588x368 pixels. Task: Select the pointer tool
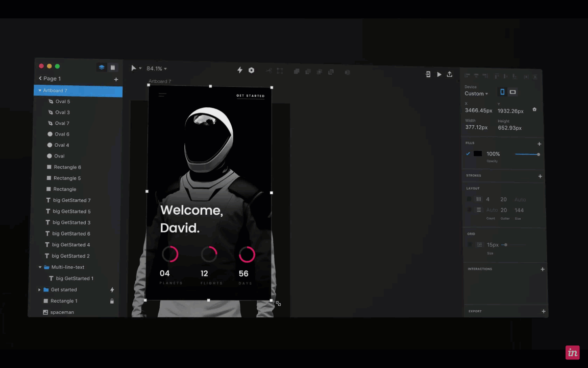134,68
